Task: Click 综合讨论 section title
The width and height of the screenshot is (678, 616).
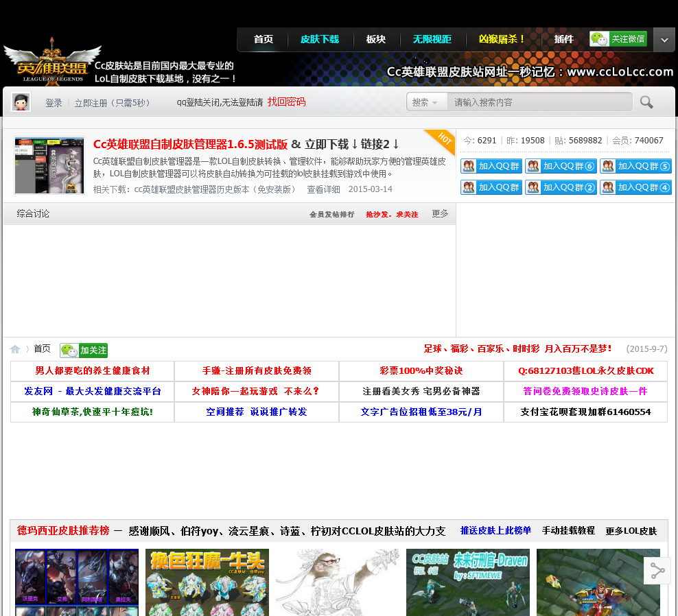Action: click(33, 214)
